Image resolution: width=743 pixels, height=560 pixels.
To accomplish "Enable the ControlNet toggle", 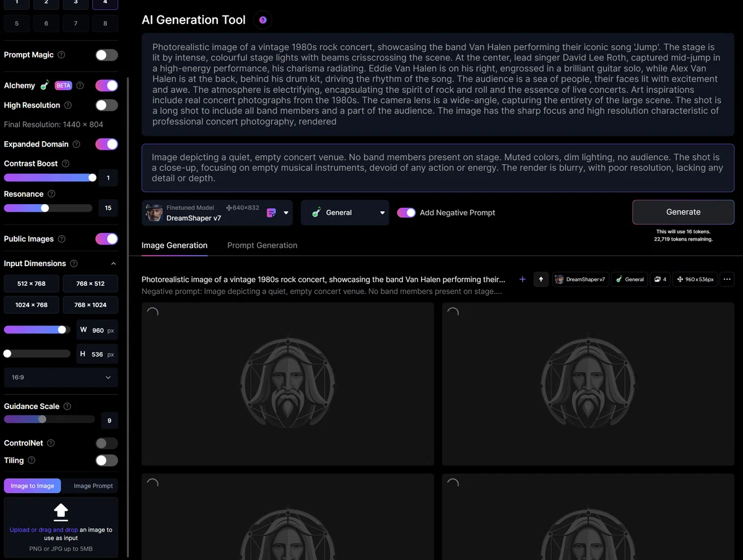I will point(106,443).
